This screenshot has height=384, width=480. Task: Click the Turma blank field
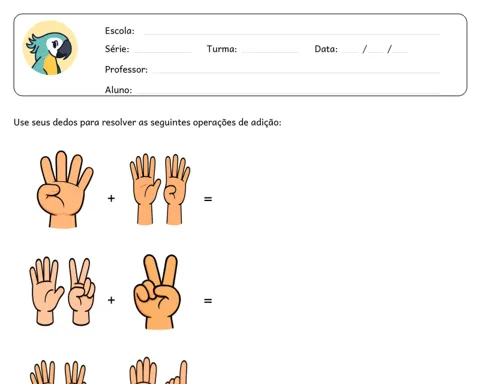click(x=270, y=50)
